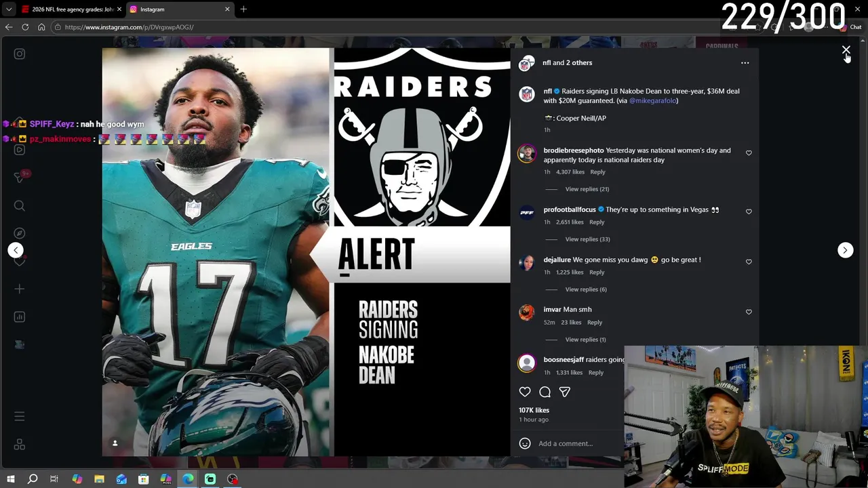Close the NFL free agency grades tab

119,9
